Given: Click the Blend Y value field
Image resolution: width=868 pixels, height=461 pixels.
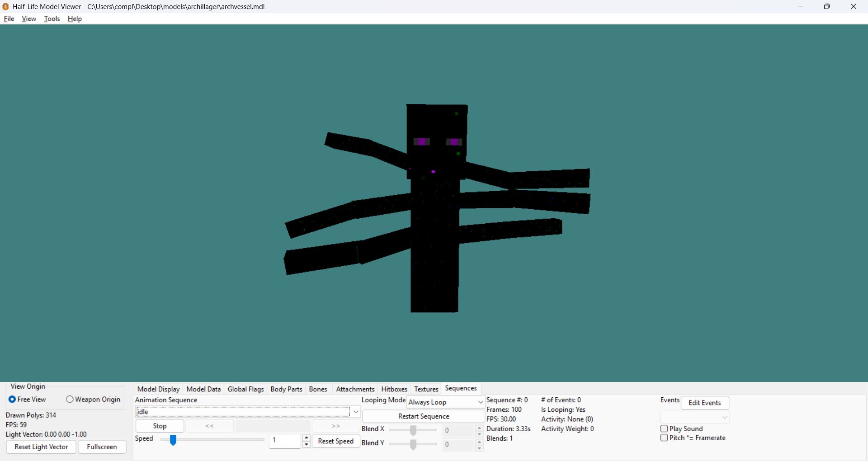Looking at the screenshot, I should pyautogui.click(x=458, y=445).
